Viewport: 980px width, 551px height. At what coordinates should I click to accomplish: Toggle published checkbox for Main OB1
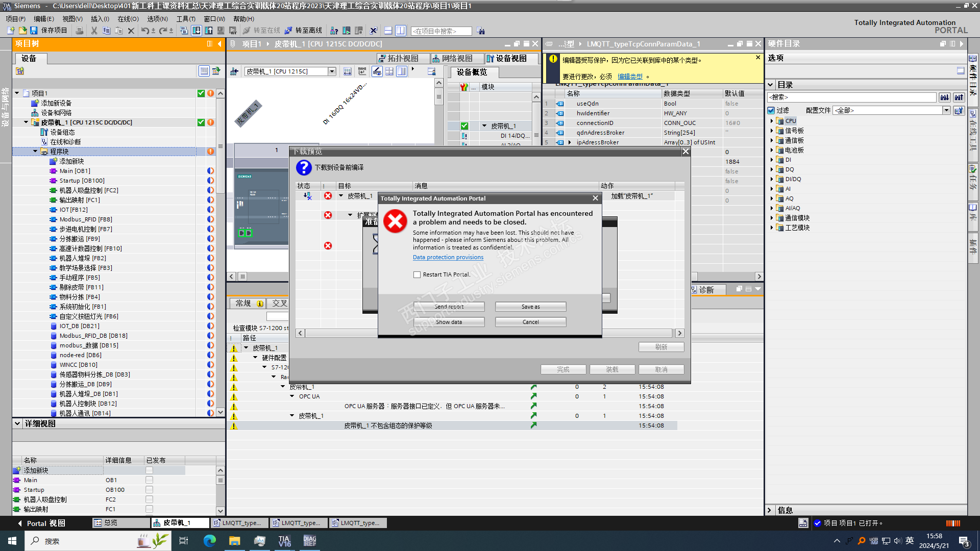(x=149, y=480)
